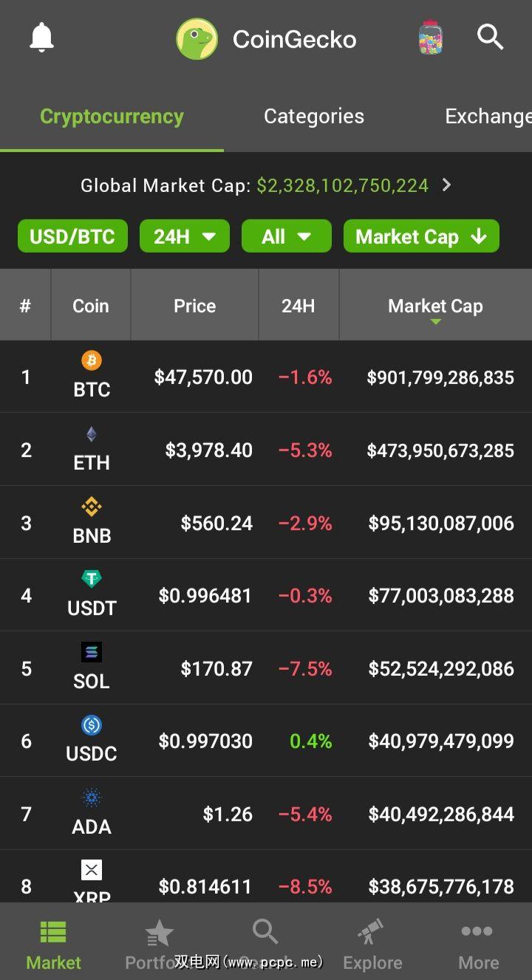Open the Explore bottom tab
Screen dimensions: 532x980
(x=372, y=944)
